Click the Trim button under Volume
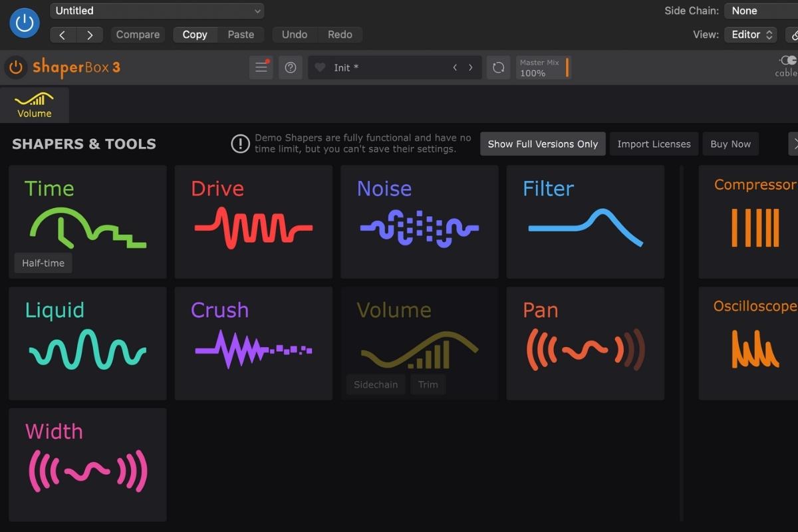This screenshot has height=532, width=798. pyautogui.click(x=428, y=384)
